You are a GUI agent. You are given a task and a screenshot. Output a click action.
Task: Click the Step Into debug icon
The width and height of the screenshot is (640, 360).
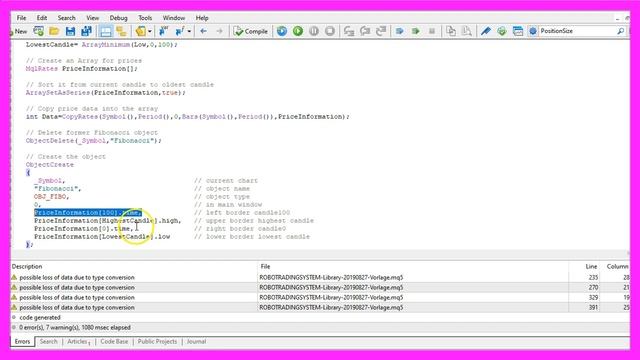pos(349,31)
